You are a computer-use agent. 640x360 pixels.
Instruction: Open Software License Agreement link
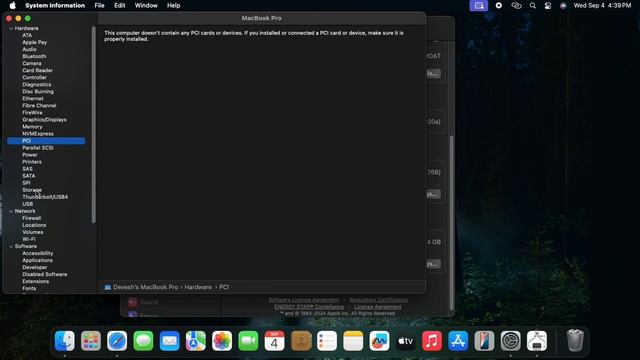pos(303,300)
